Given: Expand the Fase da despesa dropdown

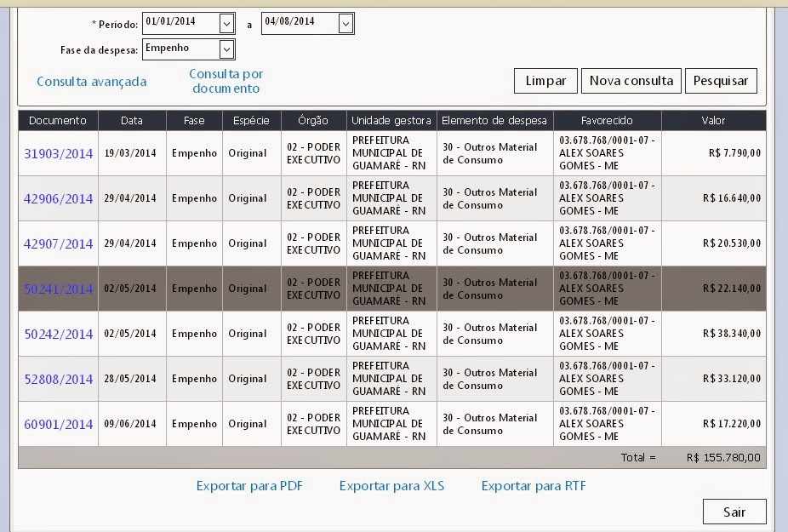Looking at the screenshot, I should click(226, 49).
